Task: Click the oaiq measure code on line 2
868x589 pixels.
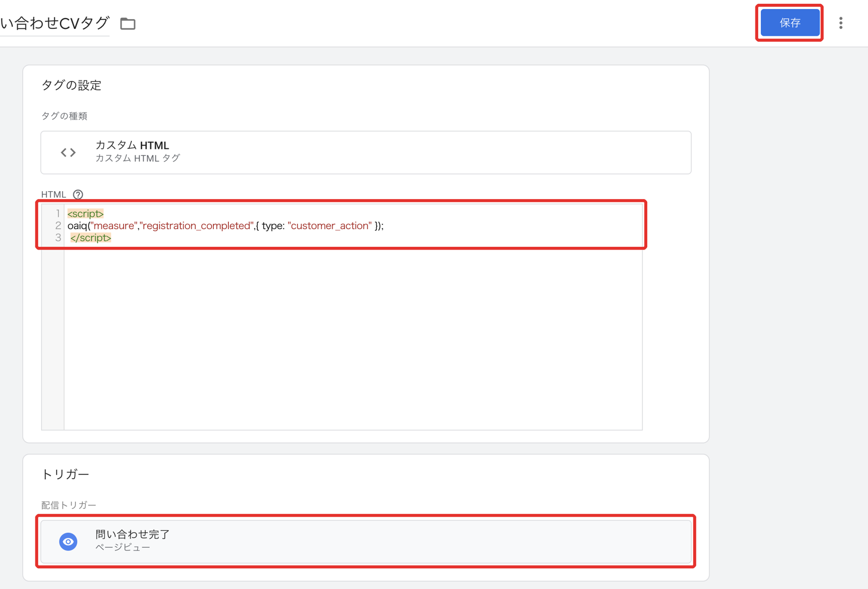Action: click(226, 225)
